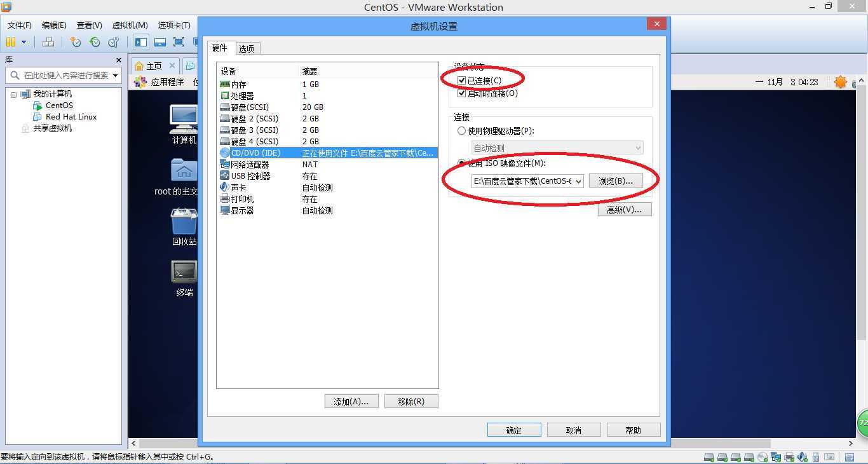Click the 取消 button
The image size is (868, 464).
click(574, 430)
